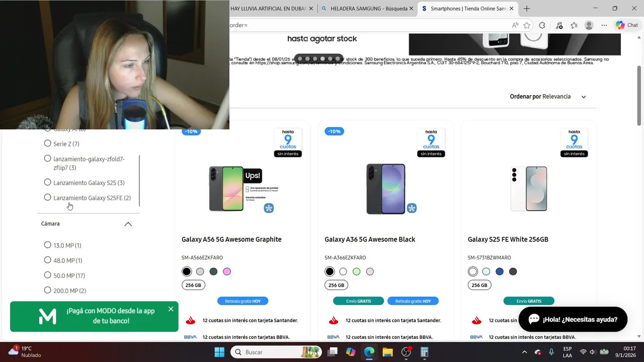Pick blue color swatch for Galaxy S25 FE
This screenshot has width=644, height=362.
pos(500,271)
